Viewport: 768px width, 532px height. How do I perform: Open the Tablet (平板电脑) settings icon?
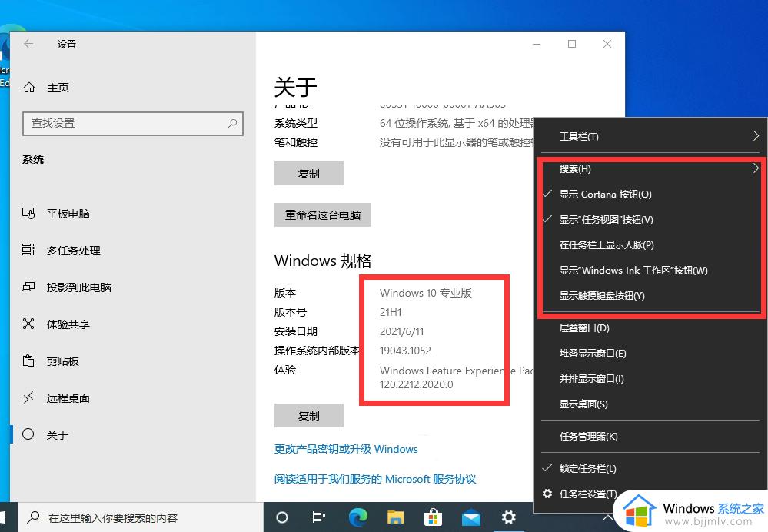coord(28,214)
